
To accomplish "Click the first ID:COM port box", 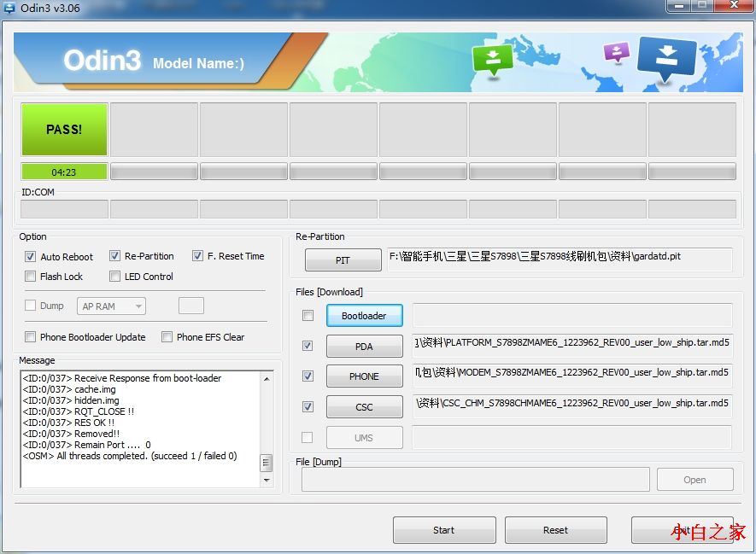I will tap(64, 209).
